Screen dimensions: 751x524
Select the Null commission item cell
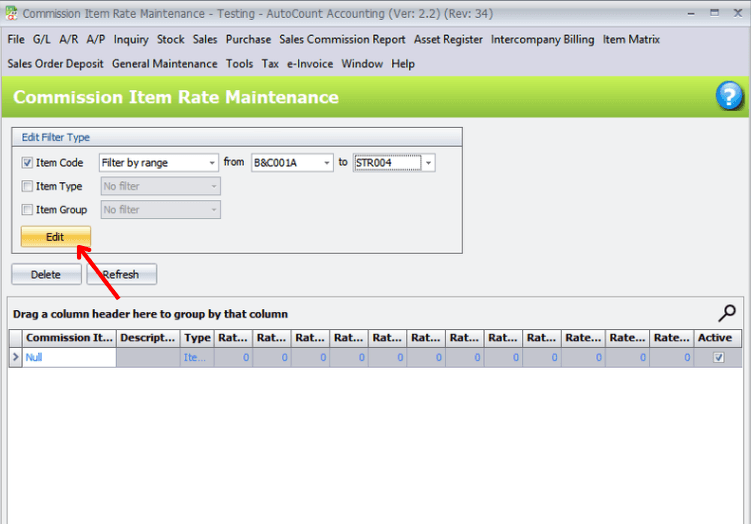click(68, 357)
